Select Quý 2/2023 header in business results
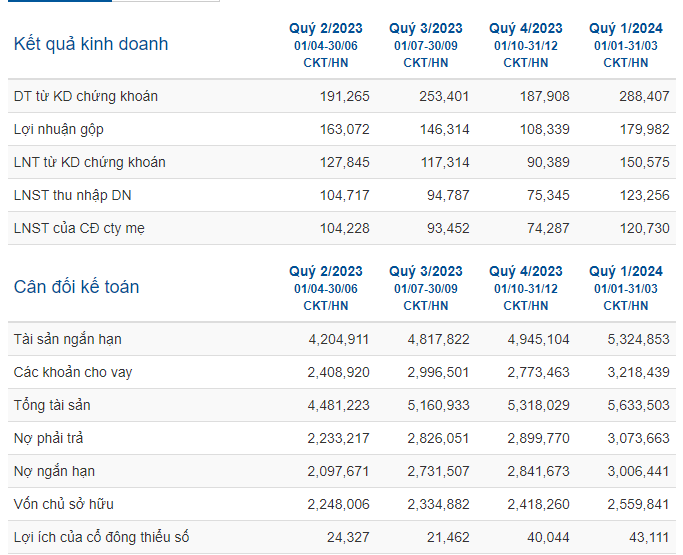 click(326, 28)
